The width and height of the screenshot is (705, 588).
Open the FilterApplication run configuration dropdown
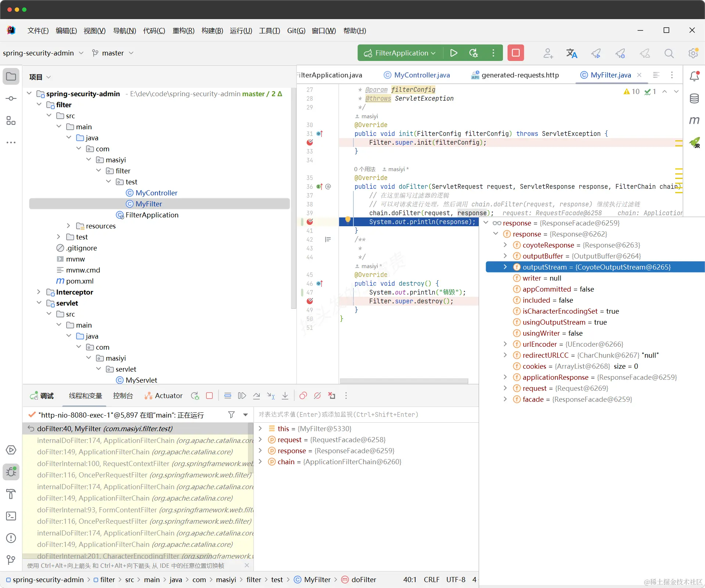point(400,53)
